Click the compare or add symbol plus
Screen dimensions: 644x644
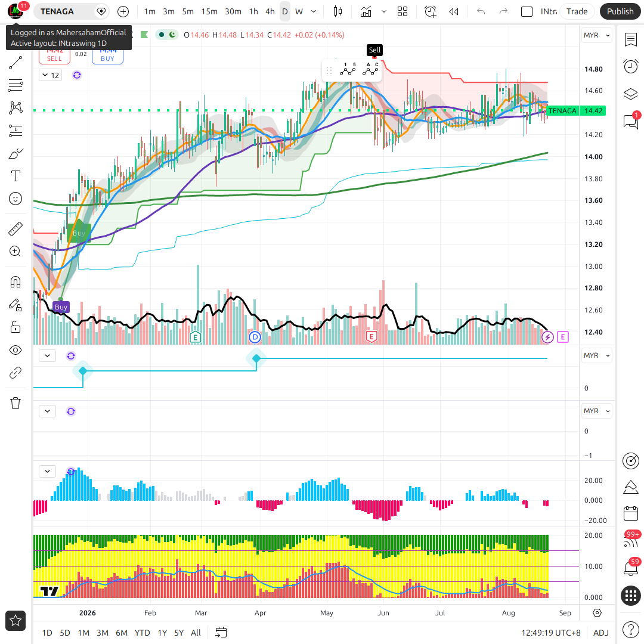[x=123, y=11]
